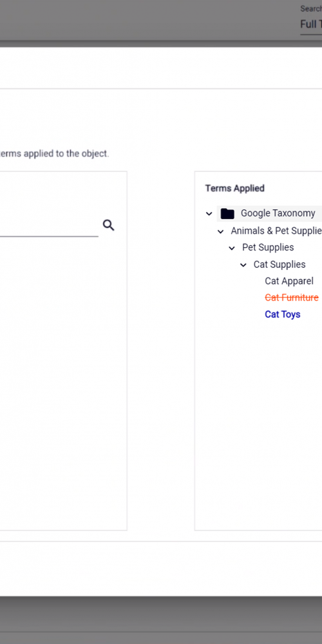
Task: Collapse the Google Taxonomy chevron
Action: coord(209,214)
